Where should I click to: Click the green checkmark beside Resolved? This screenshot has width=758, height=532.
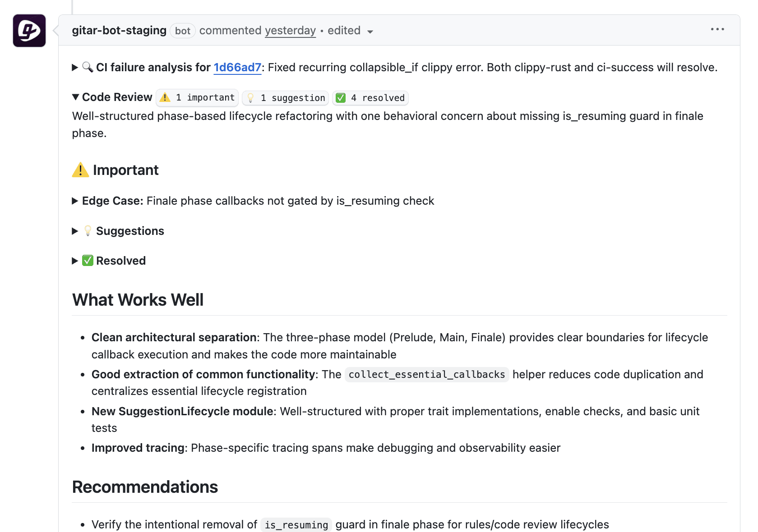[x=88, y=260]
